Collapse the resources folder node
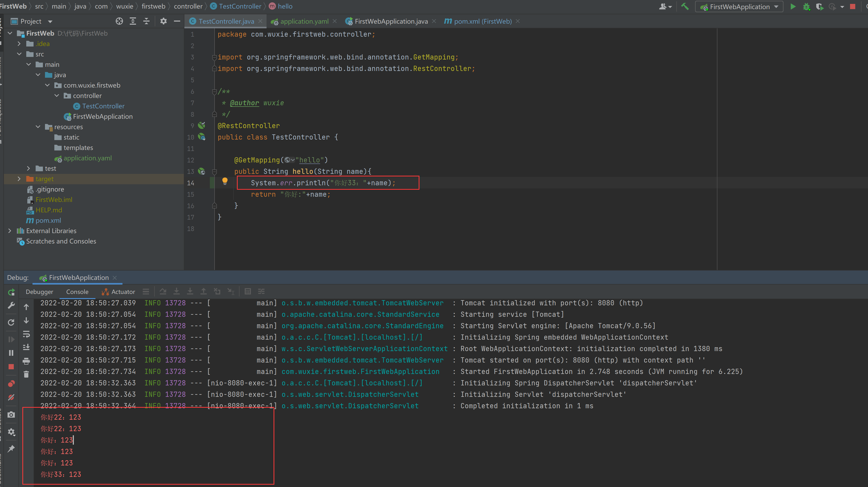Screen dimensions: 868x487 38,127
